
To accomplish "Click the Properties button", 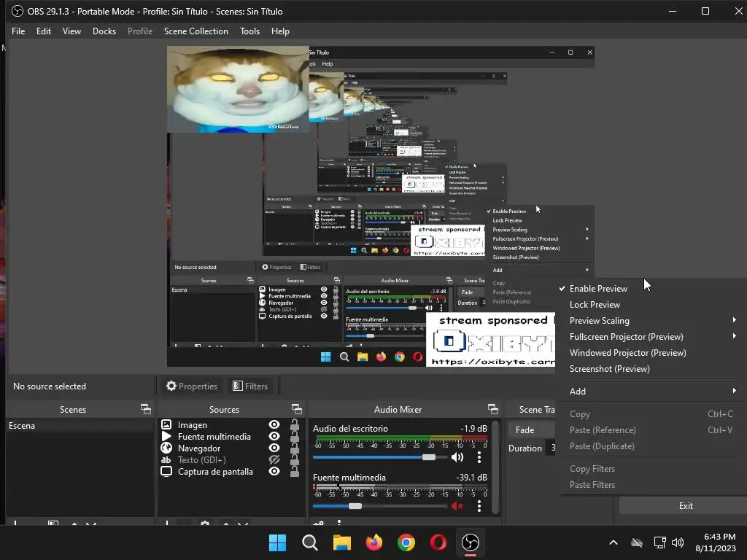I will 192,386.
